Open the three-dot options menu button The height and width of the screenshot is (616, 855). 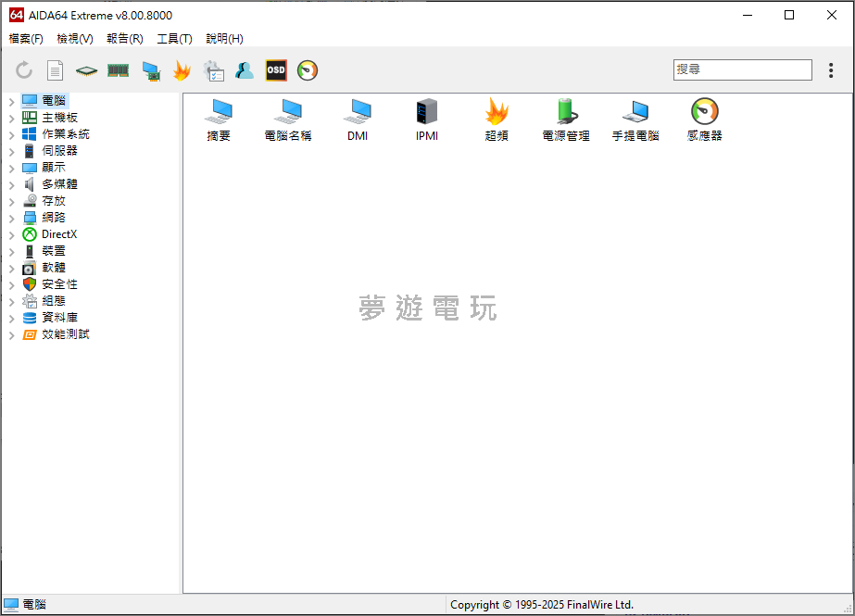pos(831,70)
